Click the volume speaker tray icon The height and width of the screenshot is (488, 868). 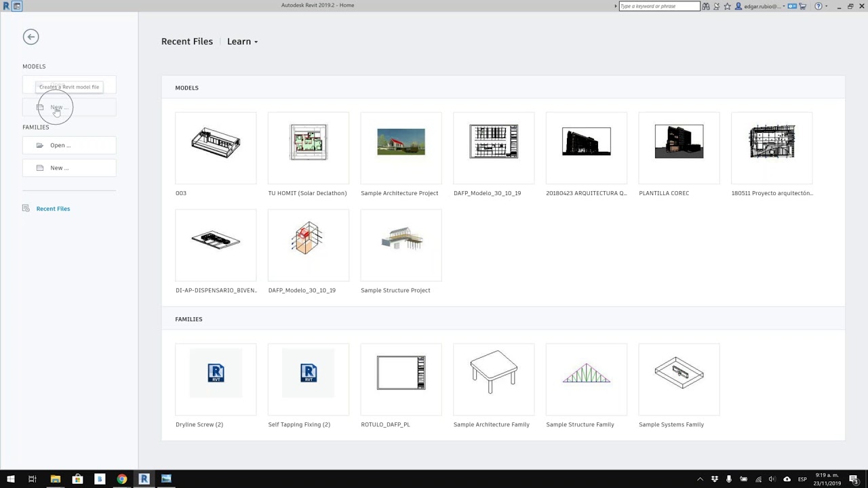point(772,479)
